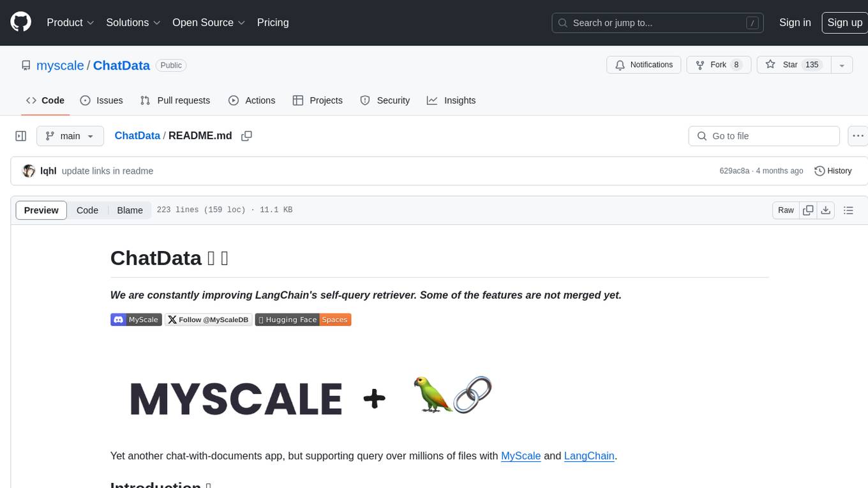Viewport: 868px width, 488px height.
Task: Open the document outline icon
Action: pos(848,210)
